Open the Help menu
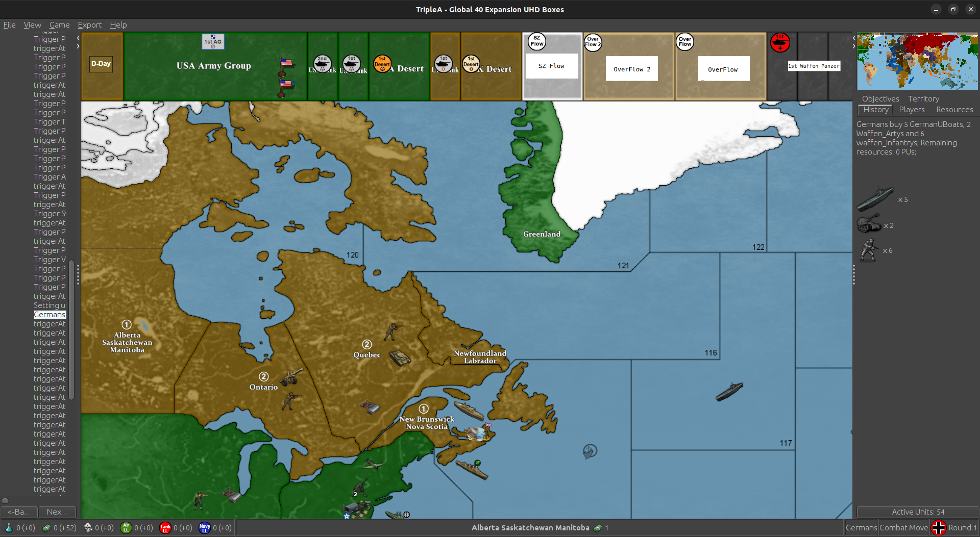Screen dimensions: 980x537 118,24
